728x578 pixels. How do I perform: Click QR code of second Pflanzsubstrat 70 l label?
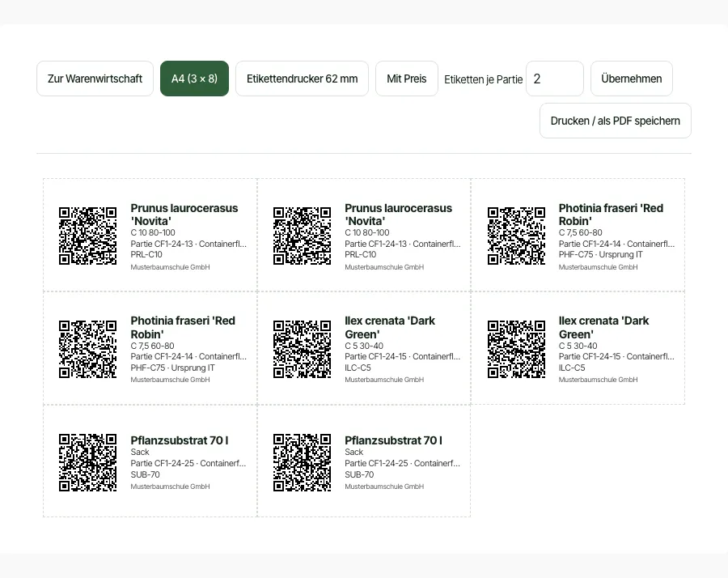coord(303,463)
